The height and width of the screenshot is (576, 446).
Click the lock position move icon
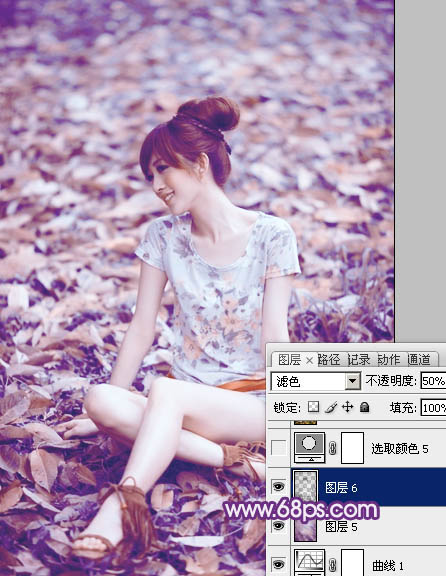[x=348, y=407]
